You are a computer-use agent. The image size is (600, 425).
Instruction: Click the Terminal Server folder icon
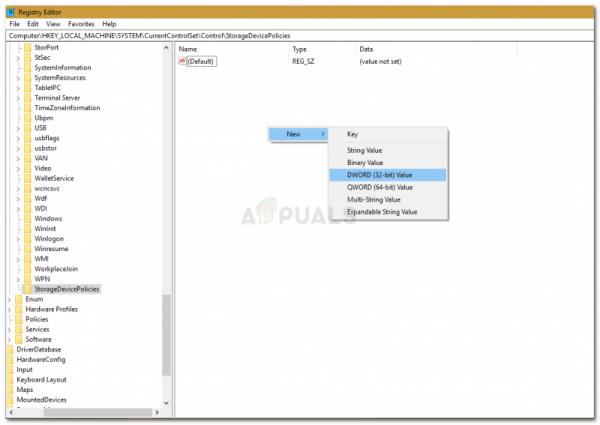coord(28,98)
